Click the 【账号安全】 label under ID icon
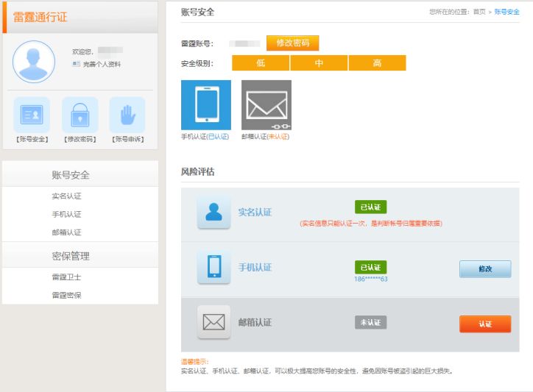 pyautogui.click(x=32, y=139)
